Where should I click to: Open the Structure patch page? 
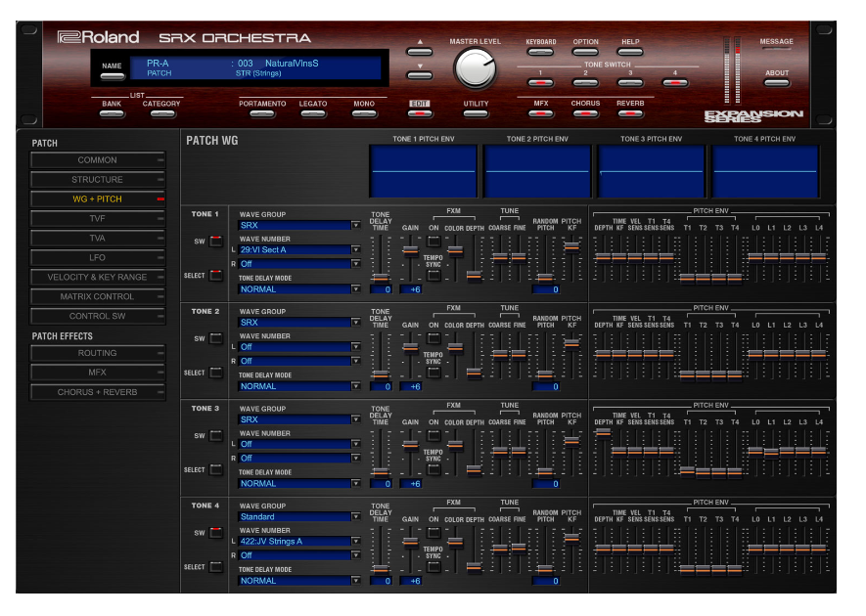tap(98, 179)
